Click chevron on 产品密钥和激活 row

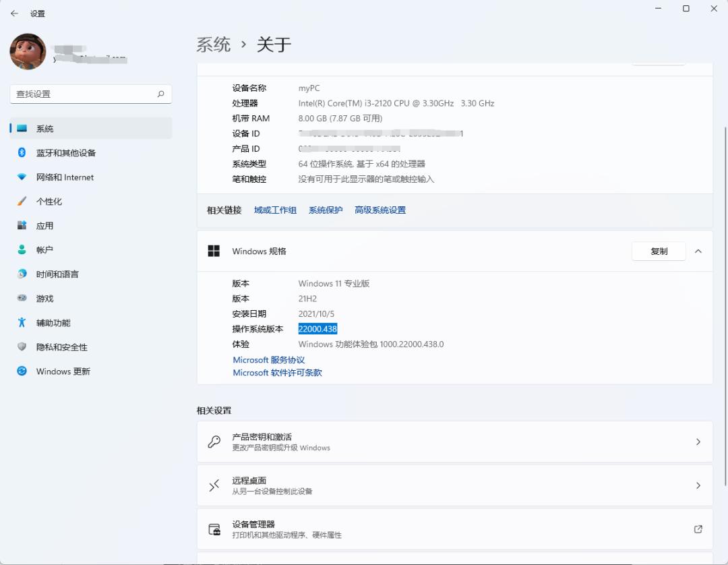pyautogui.click(x=698, y=442)
